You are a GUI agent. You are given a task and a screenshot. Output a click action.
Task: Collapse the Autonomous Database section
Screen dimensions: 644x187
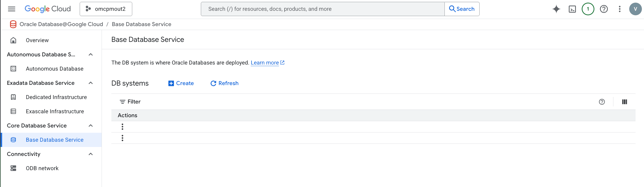pyautogui.click(x=91, y=55)
